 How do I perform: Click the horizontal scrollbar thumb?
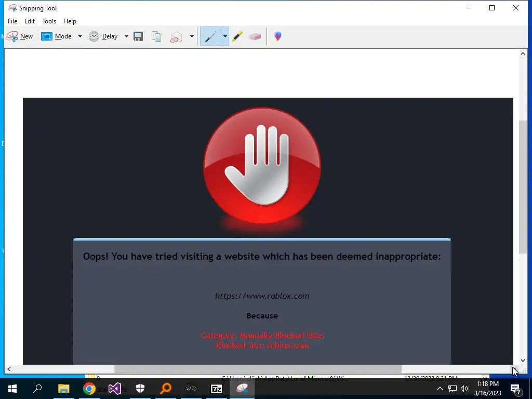[258, 369]
